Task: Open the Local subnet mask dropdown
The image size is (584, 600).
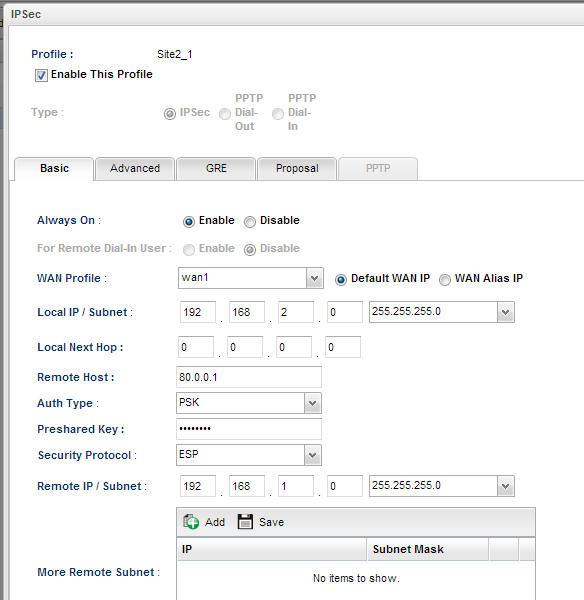Action: 506,312
